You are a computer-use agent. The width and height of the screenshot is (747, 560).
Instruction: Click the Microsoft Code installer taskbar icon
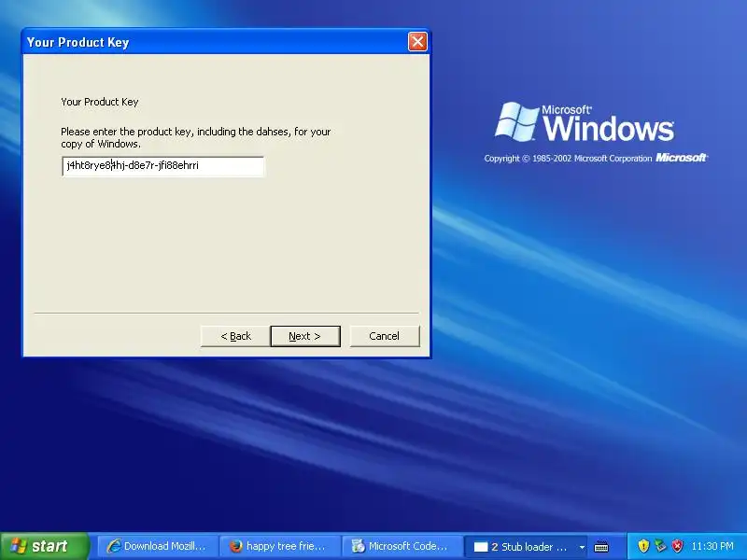point(359,546)
